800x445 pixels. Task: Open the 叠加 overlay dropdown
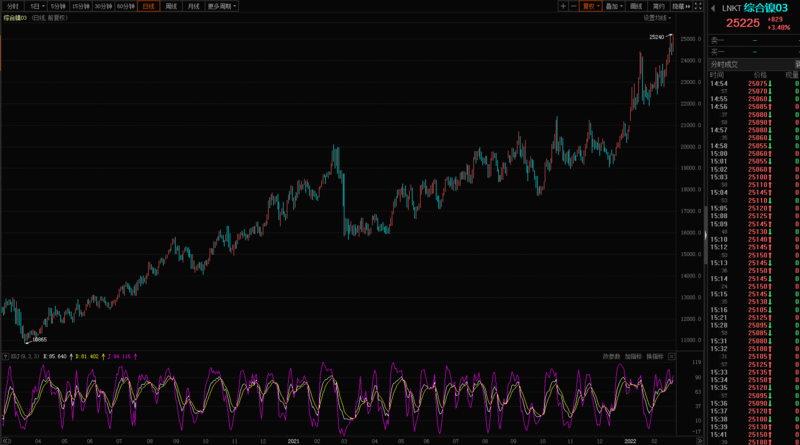614,6
